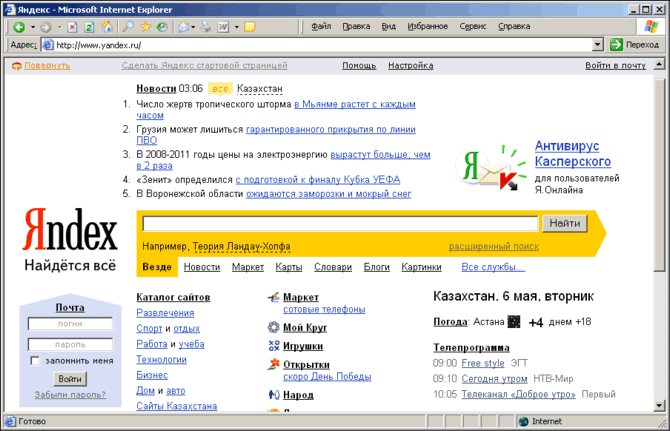The width and height of the screenshot is (670, 431).
Task: Click the Найти search button
Action: 564,223
